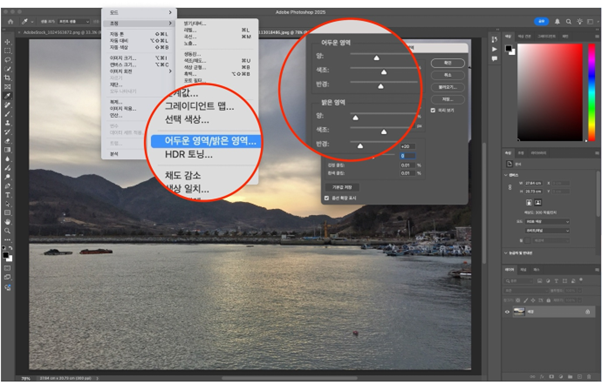This screenshot has width=602, height=383.
Task: Select the Eyedropper tool in left toolbar
Action: coord(7,96)
